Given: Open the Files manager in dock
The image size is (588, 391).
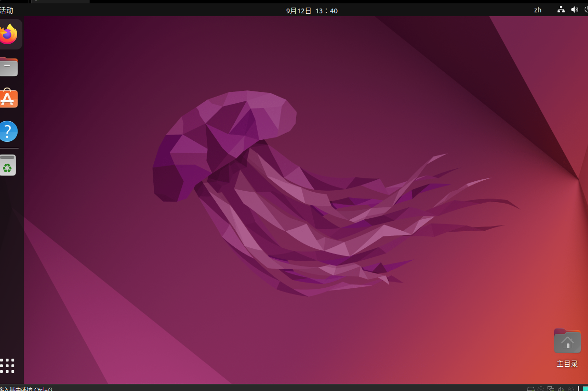Looking at the screenshot, I should pyautogui.click(x=8, y=67).
